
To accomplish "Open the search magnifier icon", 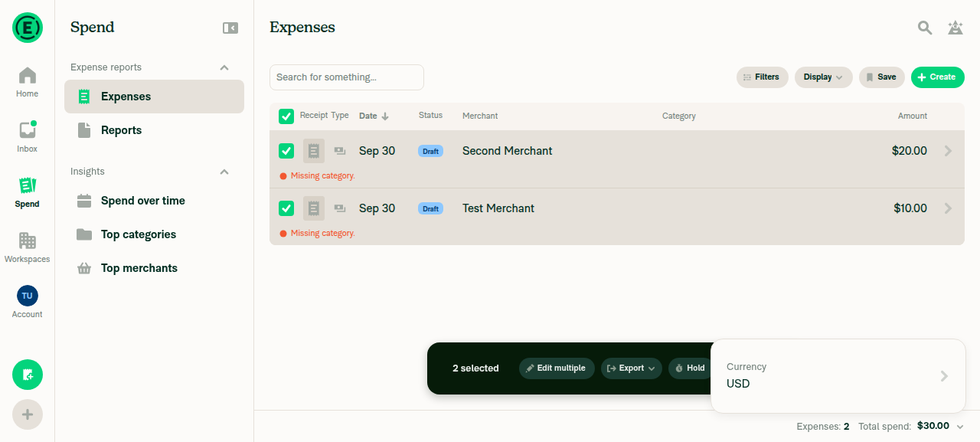I will pos(925,28).
